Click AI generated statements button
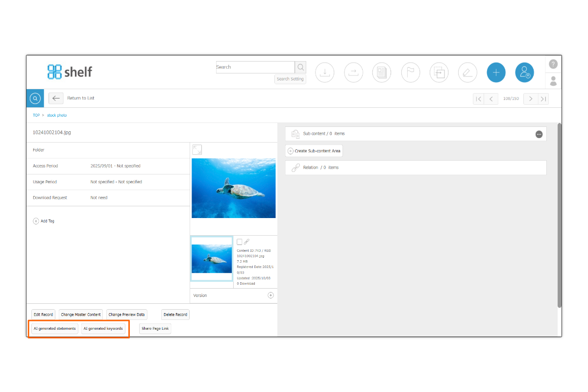Viewport: 588px width, 392px height. pyautogui.click(x=54, y=328)
